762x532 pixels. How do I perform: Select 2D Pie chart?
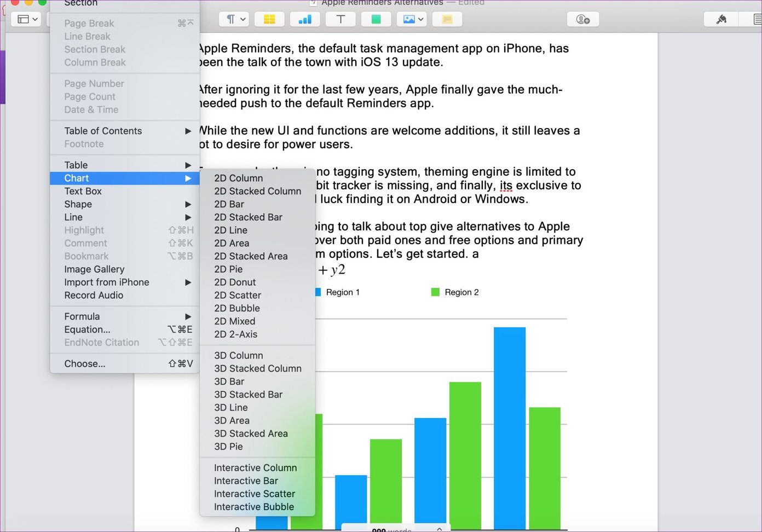coord(257,269)
